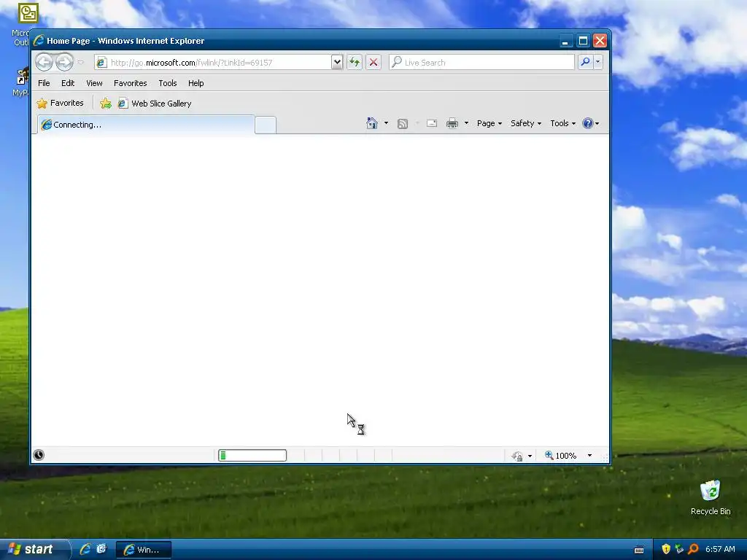Open the Page command bar menu
747x560 pixels.
489,123
